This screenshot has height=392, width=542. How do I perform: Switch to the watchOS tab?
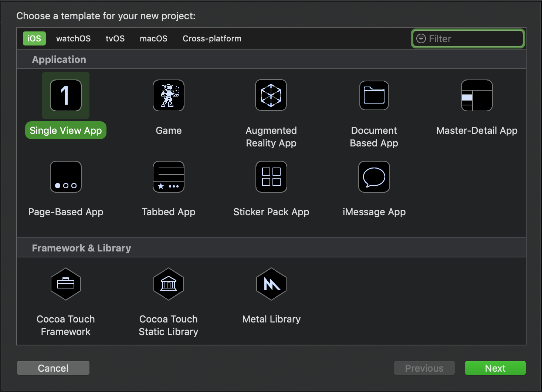tap(73, 38)
